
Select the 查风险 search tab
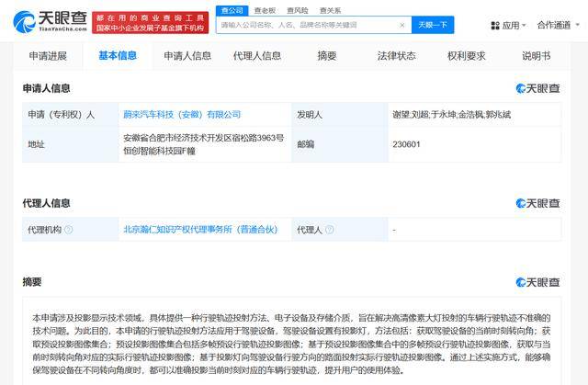pos(298,10)
